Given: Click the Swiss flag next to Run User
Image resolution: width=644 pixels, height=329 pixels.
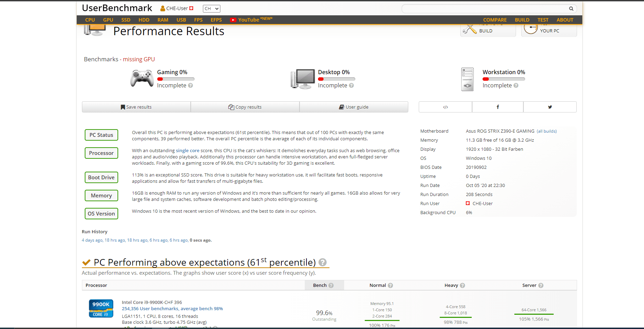Looking at the screenshot, I should pyautogui.click(x=468, y=203).
